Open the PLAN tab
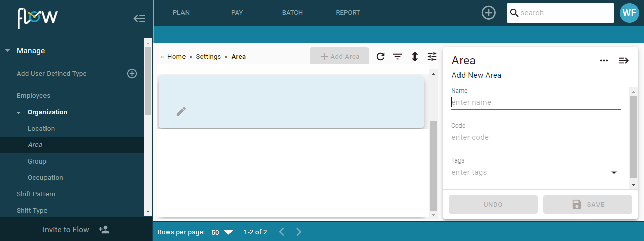The image size is (644, 241). click(x=181, y=13)
